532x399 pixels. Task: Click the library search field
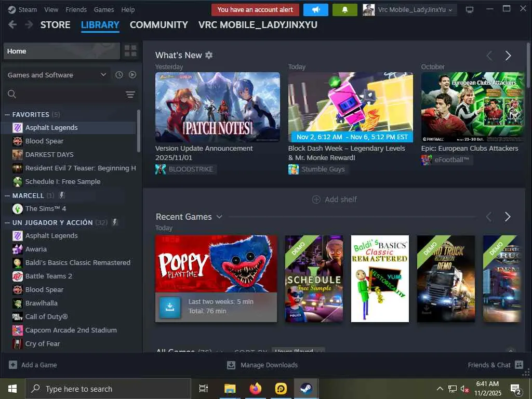pos(64,95)
